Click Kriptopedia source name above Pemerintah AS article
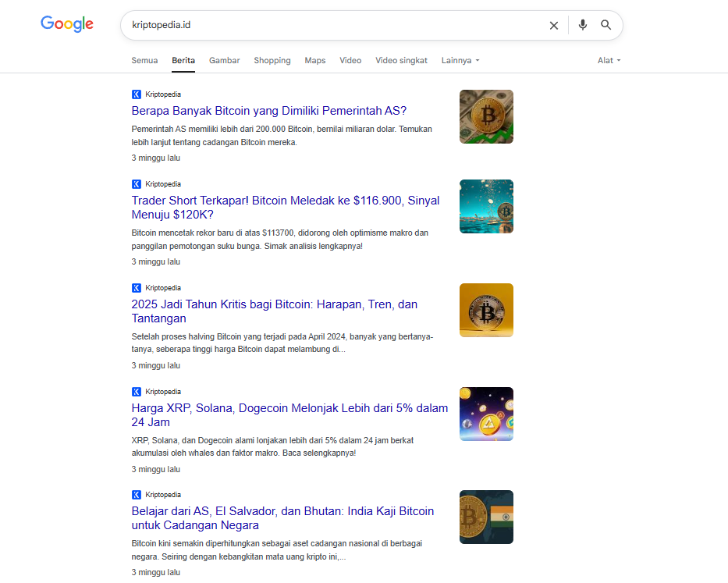Viewport: 728px width, 583px height. pos(163,94)
